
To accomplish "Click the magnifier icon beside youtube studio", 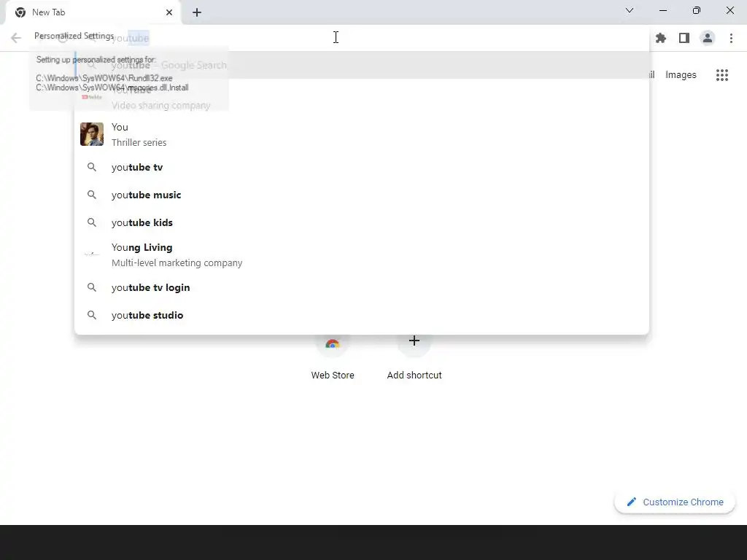I will 92,315.
